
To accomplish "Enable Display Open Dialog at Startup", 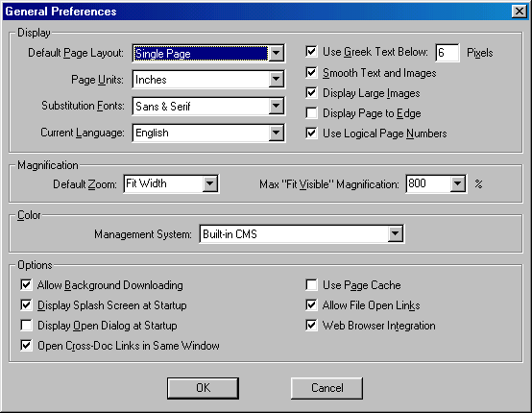I will pyautogui.click(x=26, y=325).
